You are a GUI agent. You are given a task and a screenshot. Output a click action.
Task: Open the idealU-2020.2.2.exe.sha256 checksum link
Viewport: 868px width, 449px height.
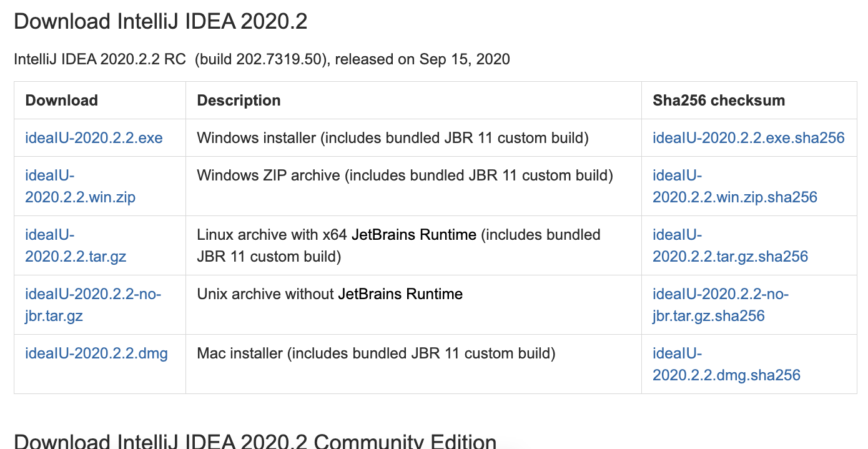click(748, 137)
